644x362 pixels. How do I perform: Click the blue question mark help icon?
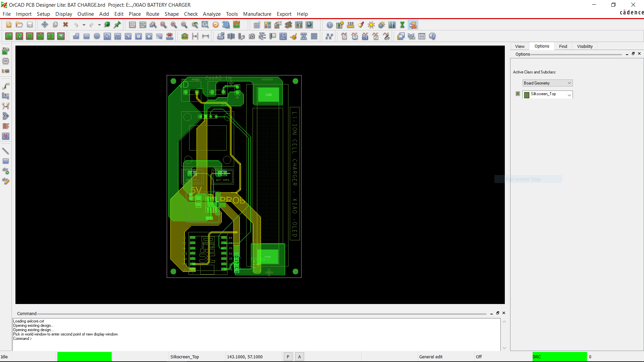click(432, 36)
